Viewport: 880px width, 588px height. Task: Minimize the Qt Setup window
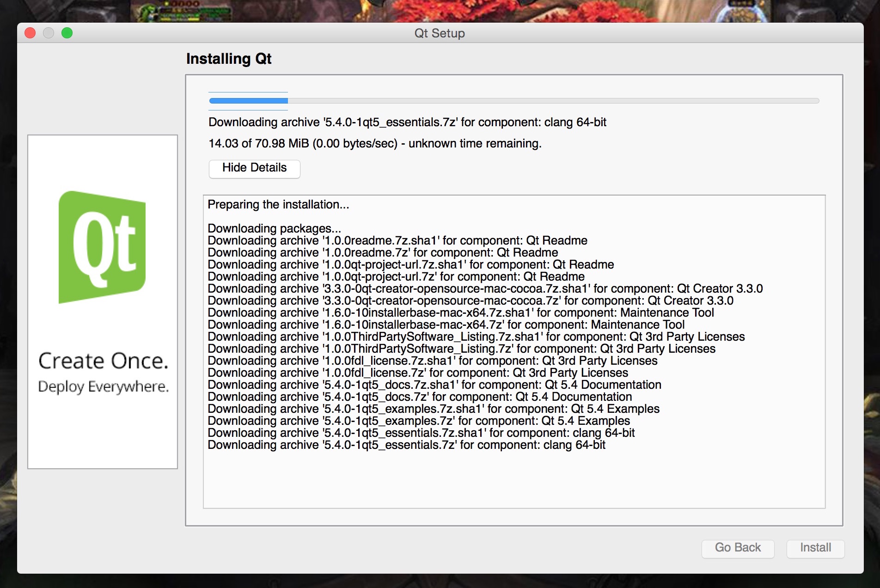click(x=49, y=33)
